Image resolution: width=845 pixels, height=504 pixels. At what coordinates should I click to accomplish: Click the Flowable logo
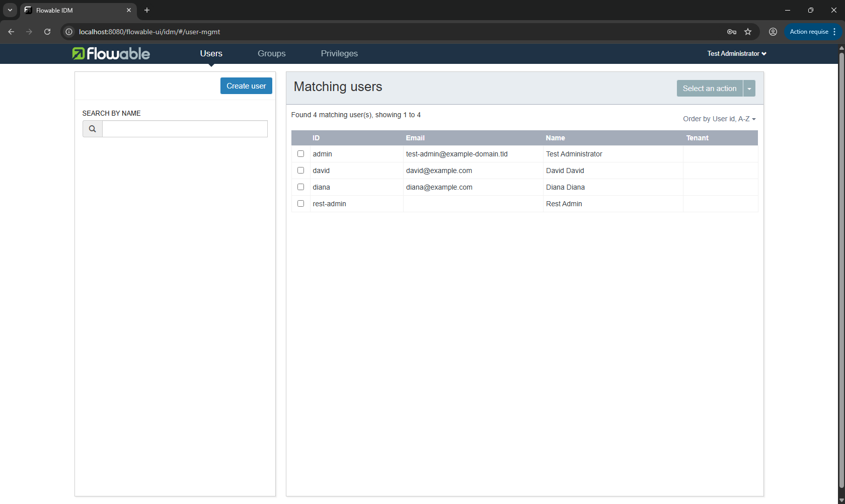pyautogui.click(x=111, y=53)
